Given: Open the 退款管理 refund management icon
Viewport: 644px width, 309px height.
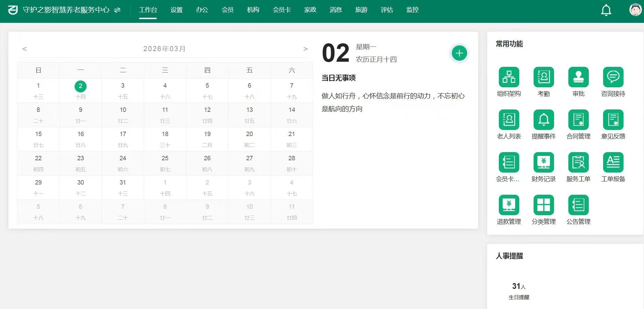Looking at the screenshot, I should 509,205.
